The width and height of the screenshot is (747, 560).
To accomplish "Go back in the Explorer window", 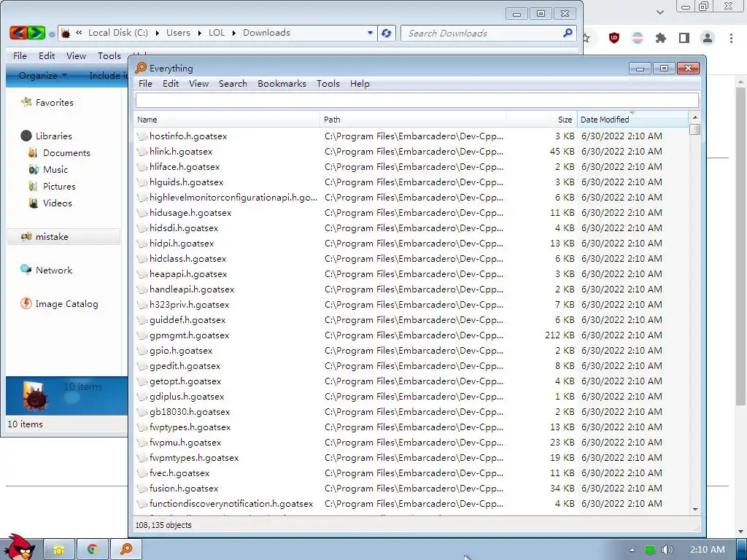I will tap(18, 33).
